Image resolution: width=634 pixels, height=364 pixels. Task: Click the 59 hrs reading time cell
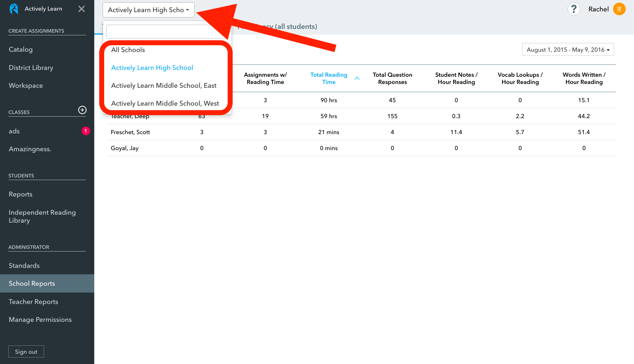(329, 116)
